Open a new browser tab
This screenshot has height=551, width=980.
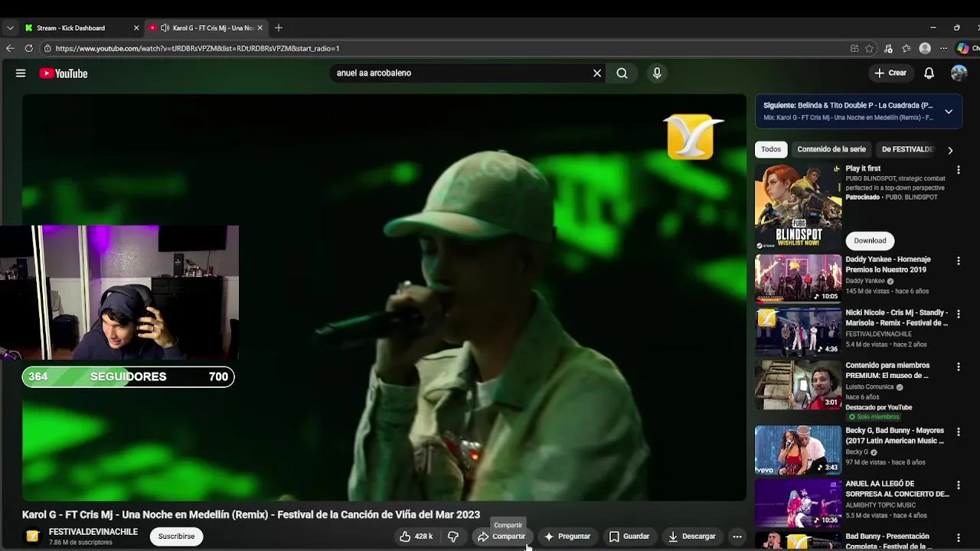click(x=279, y=28)
